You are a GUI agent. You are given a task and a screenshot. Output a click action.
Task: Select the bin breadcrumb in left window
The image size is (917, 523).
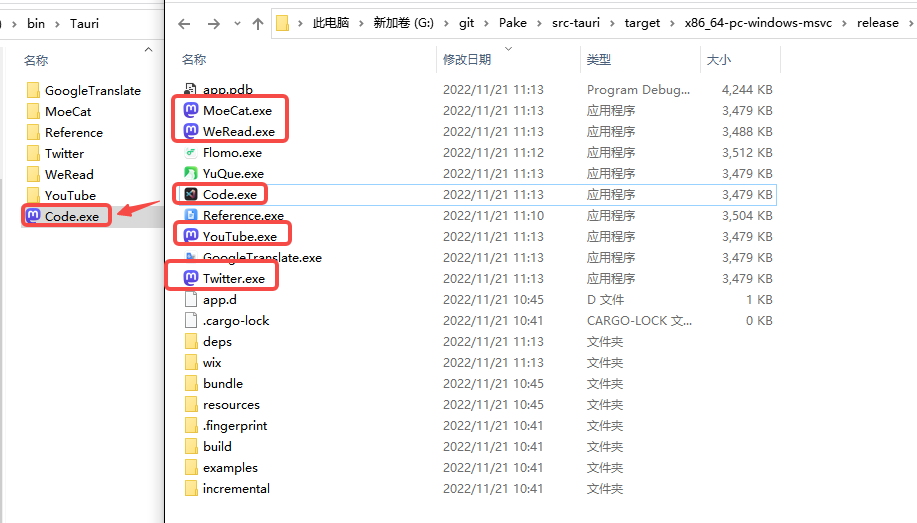pos(36,23)
